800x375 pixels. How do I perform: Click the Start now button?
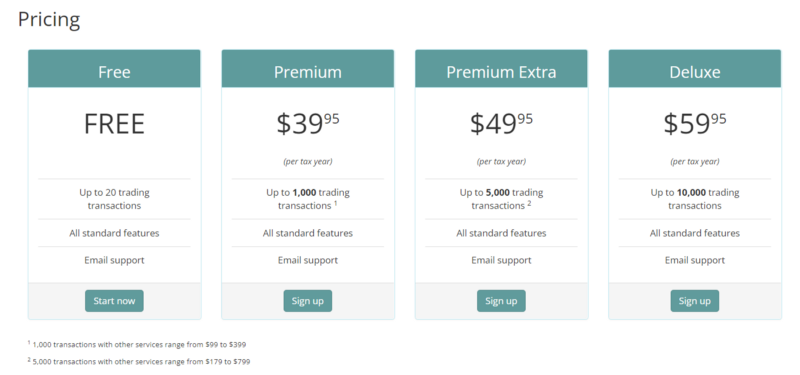[x=114, y=301]
